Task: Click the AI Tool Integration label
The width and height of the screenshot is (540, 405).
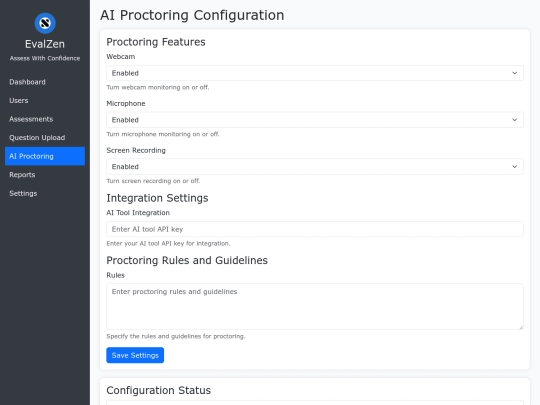Action: 138,213
